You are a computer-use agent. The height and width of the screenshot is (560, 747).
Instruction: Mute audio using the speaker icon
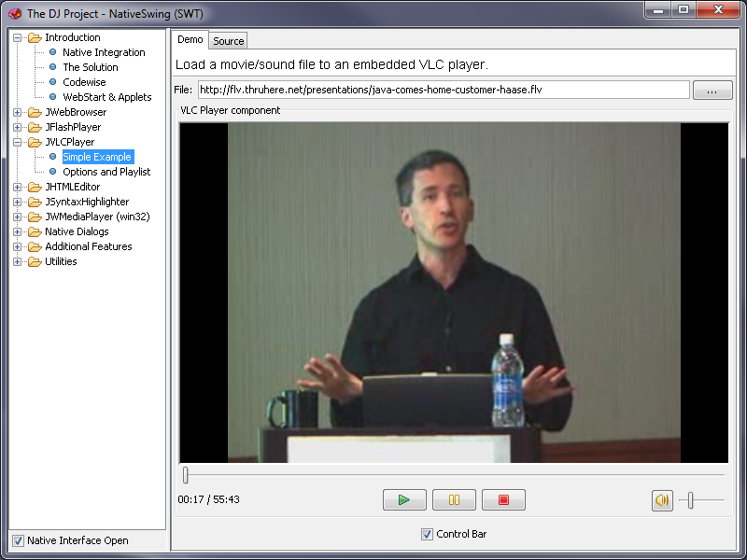662,500
